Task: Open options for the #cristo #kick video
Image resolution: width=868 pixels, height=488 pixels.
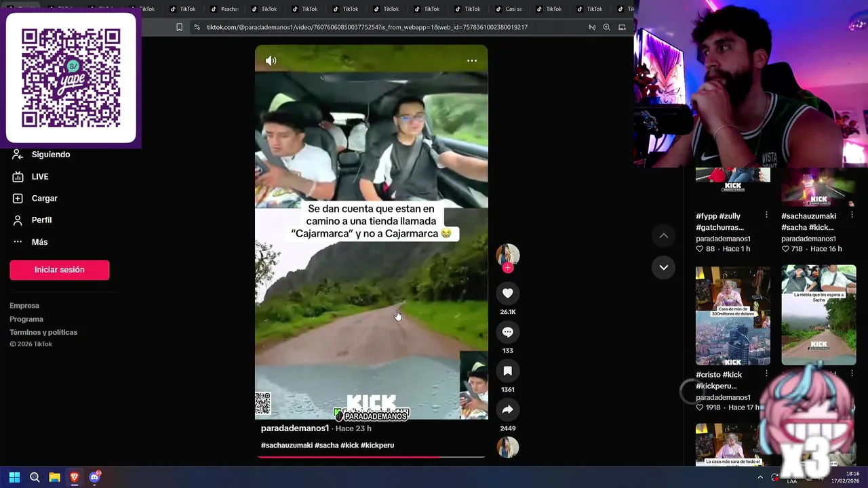Action: (766, 373)
